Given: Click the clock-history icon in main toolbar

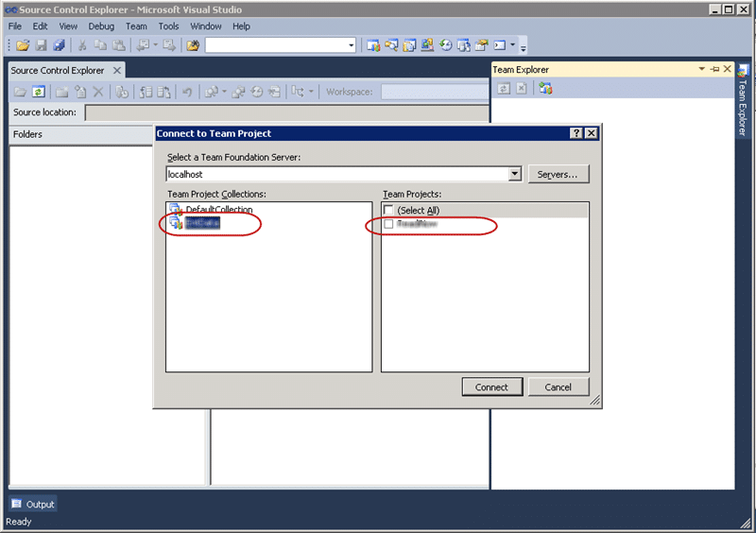Looking at the screenshot, I should coord(445,45).
